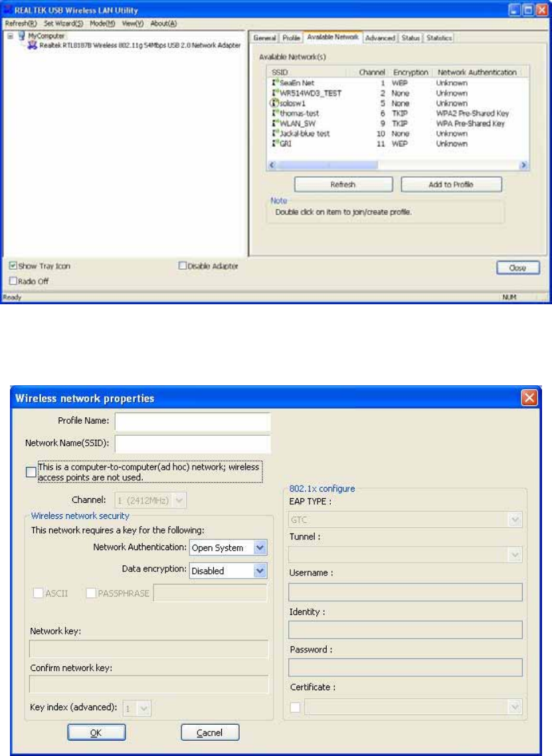Click the Network Name(SSID) field

(x=193, y=444)
